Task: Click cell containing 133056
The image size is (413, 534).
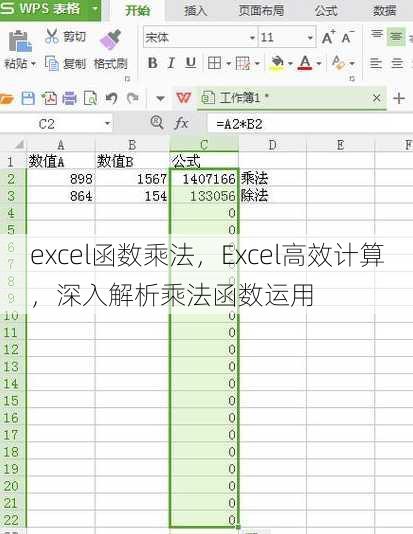Action: (204, 195)
